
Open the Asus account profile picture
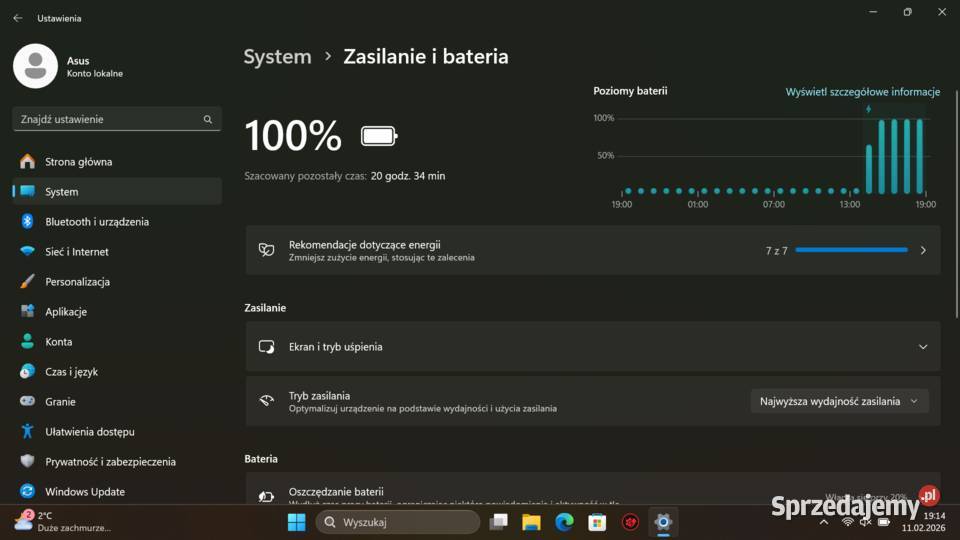36,66
